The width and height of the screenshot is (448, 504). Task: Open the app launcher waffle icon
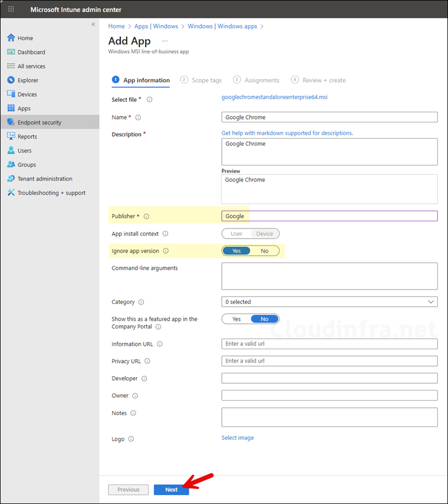click(11, 9)
